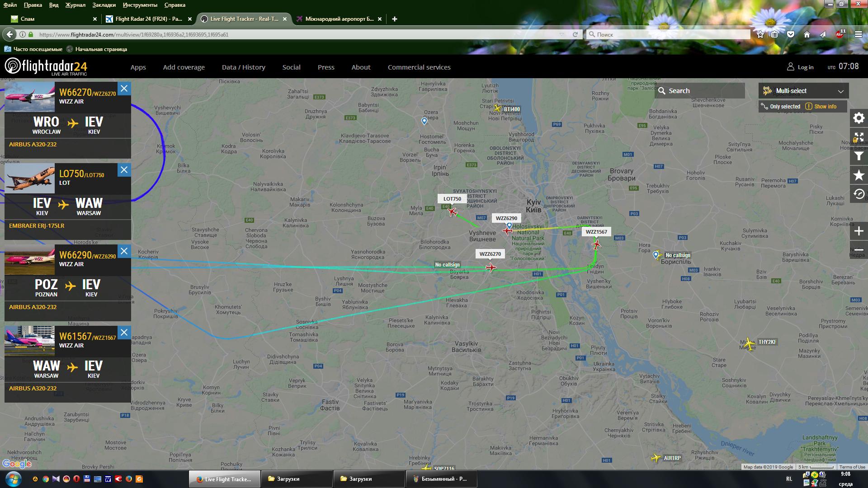Click the flight Search field
This screenshot has width=868, height=488.
coord(699,91)
